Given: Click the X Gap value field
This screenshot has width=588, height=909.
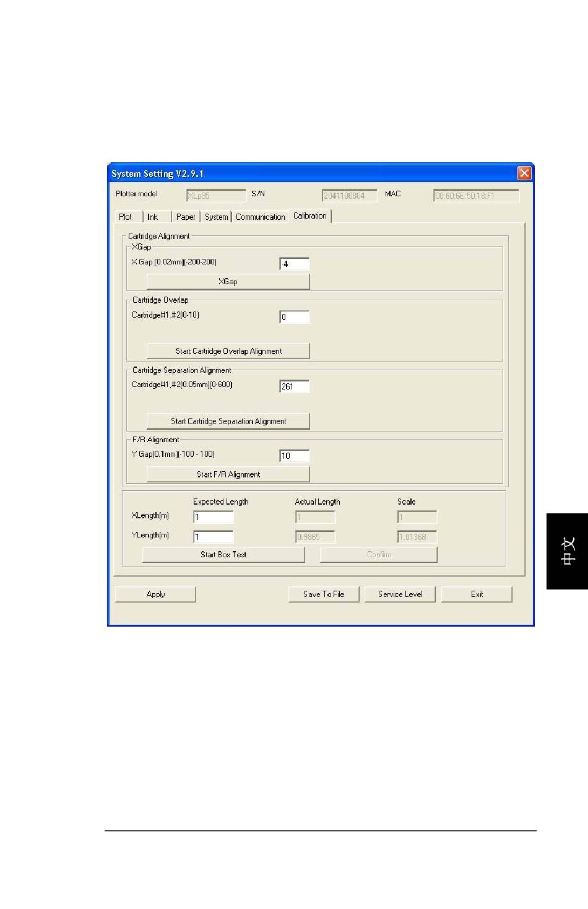Looking at the screenshot, I should pyautogui.click(x=294, y=264).
